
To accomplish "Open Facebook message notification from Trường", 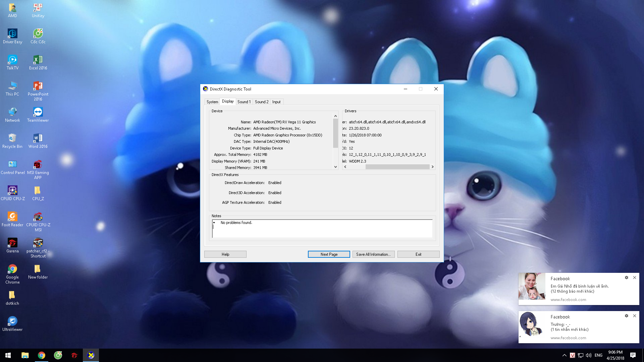I will coord(579,327).
